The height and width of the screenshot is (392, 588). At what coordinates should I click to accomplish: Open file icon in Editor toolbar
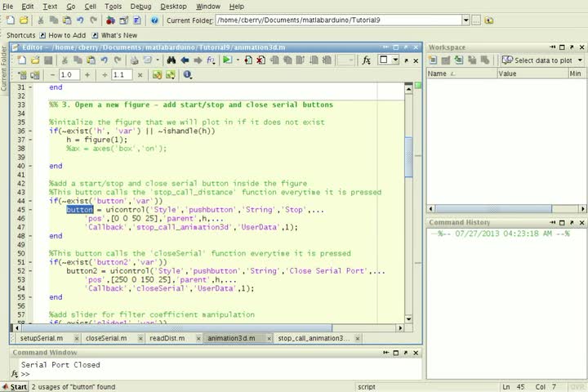coord(35,60)
